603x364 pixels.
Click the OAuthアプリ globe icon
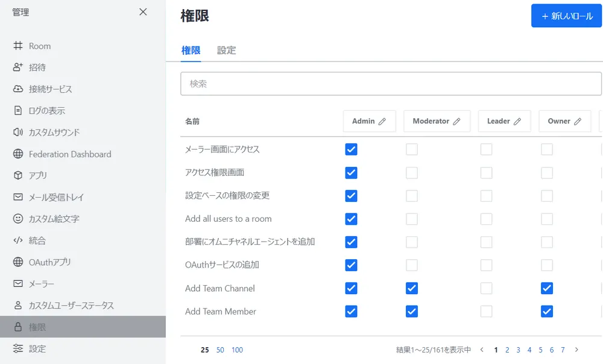(18, 262)
